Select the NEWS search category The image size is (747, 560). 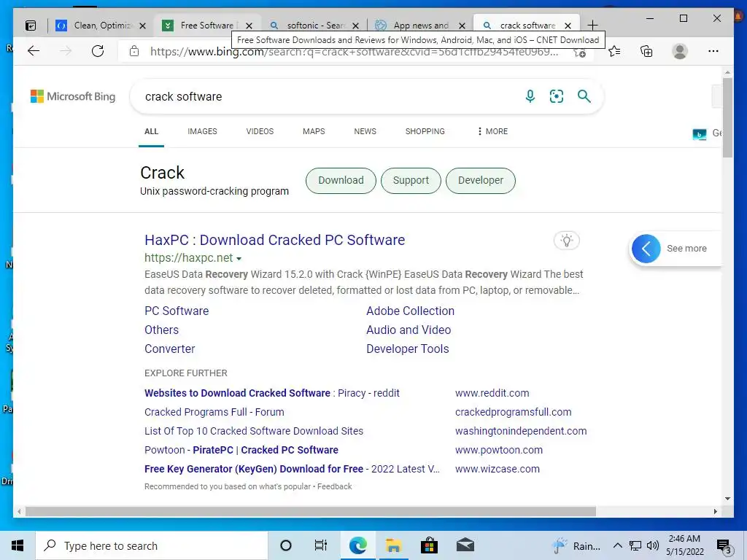click(365, 131)
